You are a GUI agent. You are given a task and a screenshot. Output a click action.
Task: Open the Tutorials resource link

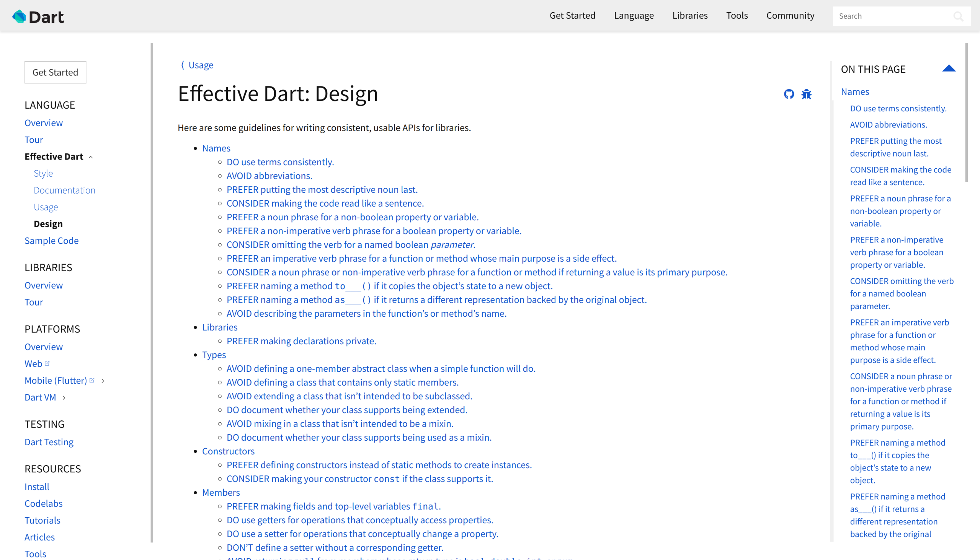click(x=42, y=520)
